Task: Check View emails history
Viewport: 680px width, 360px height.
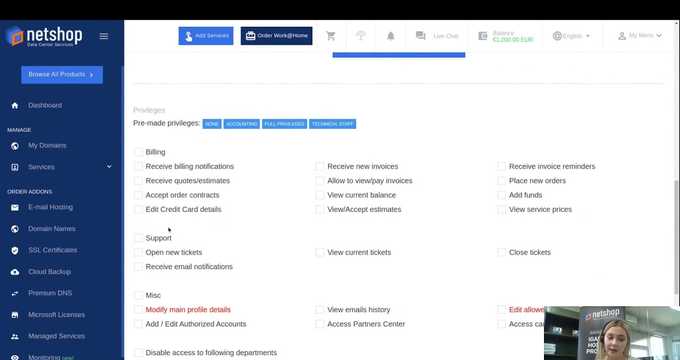Action: pos(320,309)
